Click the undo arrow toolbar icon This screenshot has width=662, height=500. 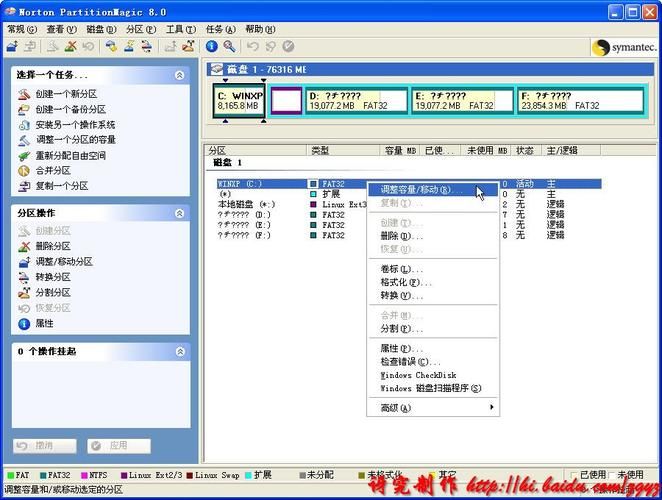(x=252, y=46)
